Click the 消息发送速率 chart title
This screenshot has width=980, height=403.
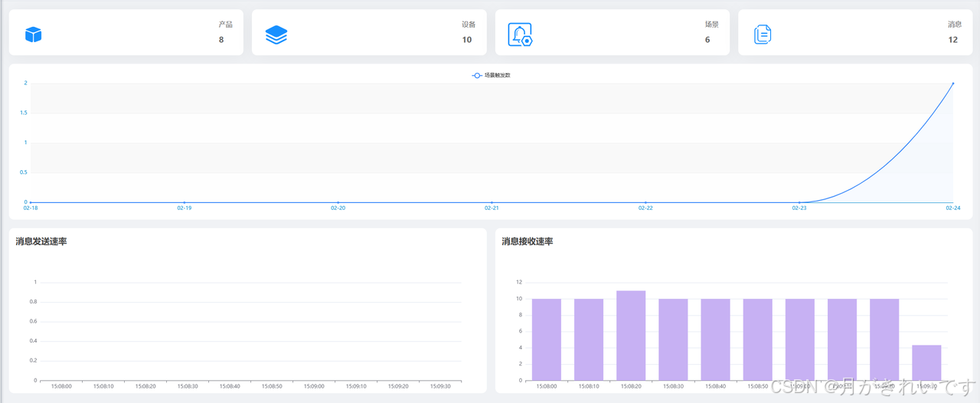(x=42, y=242)
